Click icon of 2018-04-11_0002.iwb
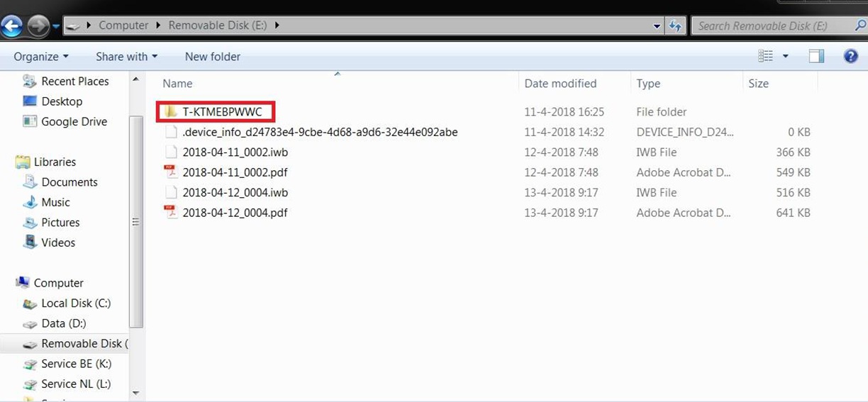This screenshot has width=868, height=402. click(x=170, y=152)
